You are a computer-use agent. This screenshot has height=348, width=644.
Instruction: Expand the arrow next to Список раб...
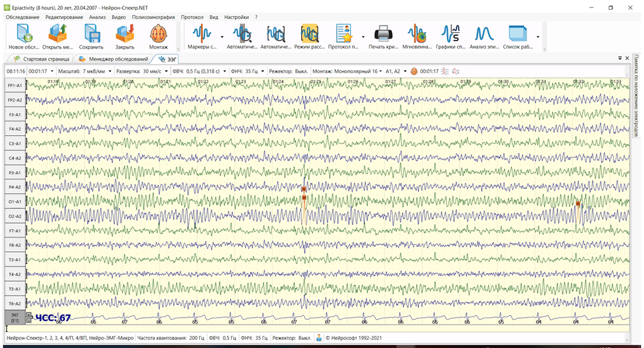coord(538,37)
